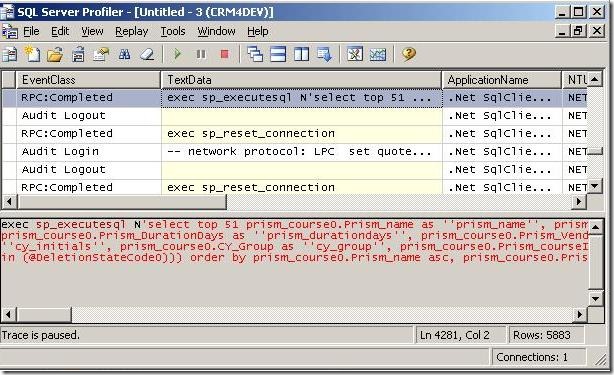Open the File menu
Viewport: 614px width, 375px height.
coord(31,31)
